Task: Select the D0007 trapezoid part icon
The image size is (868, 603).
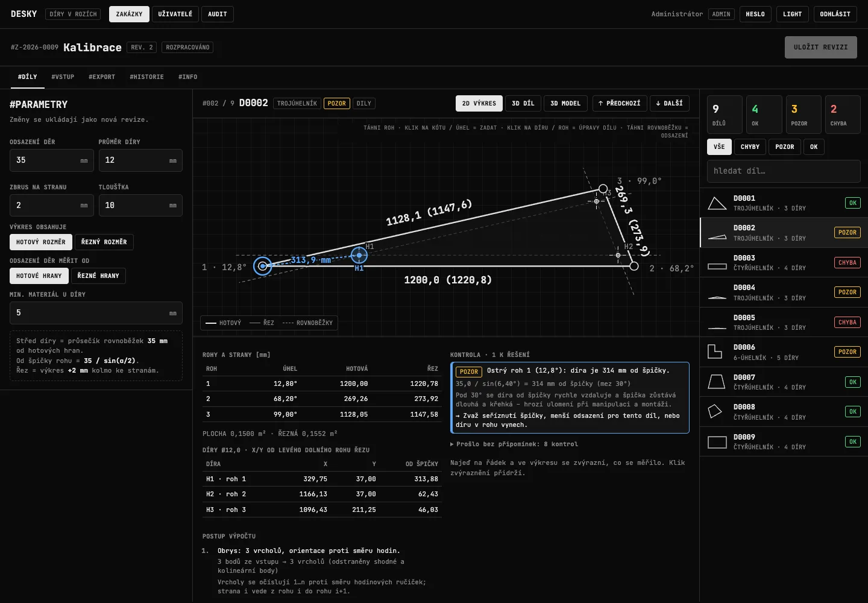Action: [x=717, y=382]
